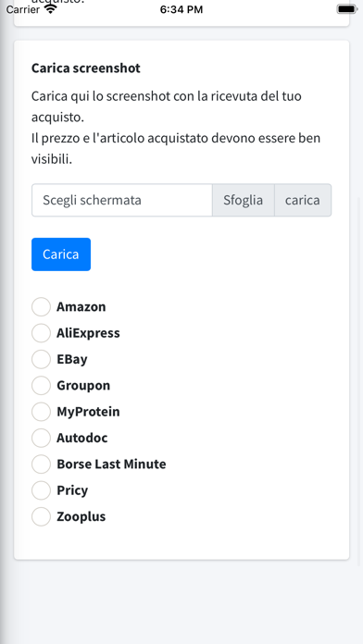Select the Amazon radio button
Image resolution: width=363 pixels, height=644 pixels.
41,307
